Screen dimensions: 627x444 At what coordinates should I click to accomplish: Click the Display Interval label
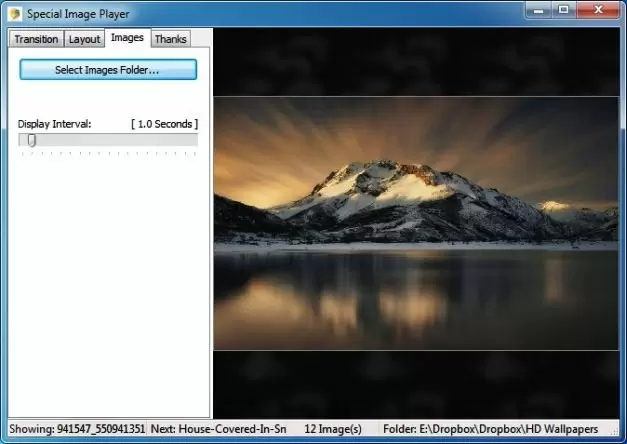tap(54, 124)
